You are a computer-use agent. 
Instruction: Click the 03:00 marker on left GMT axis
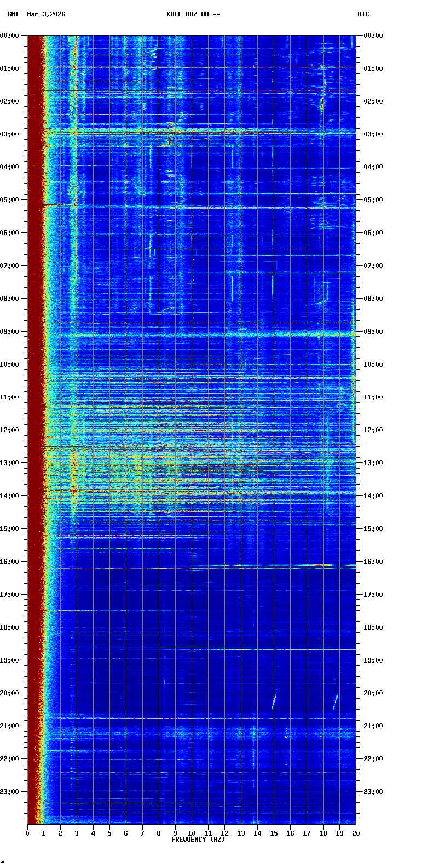[10, 134]
